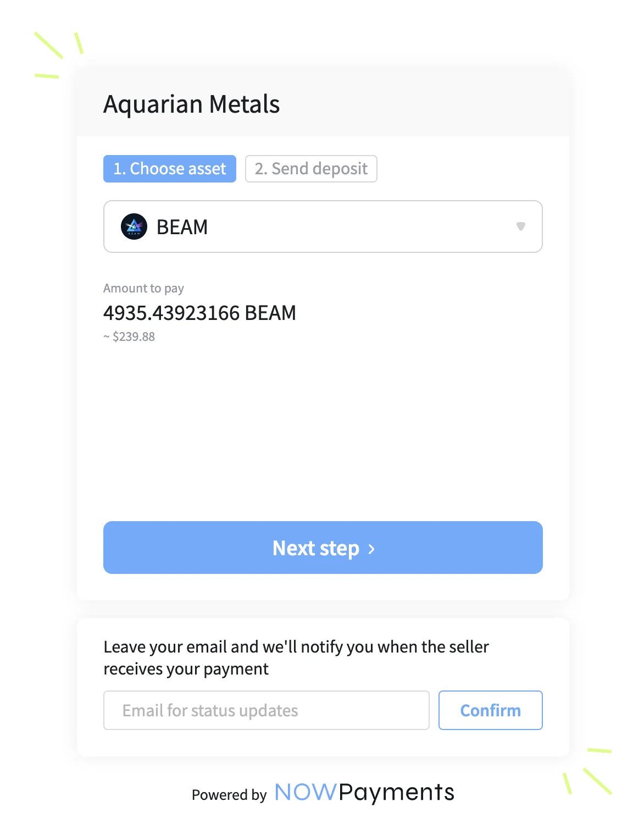
Task: Click the BEAM coin logo icon
Action: 134,226
